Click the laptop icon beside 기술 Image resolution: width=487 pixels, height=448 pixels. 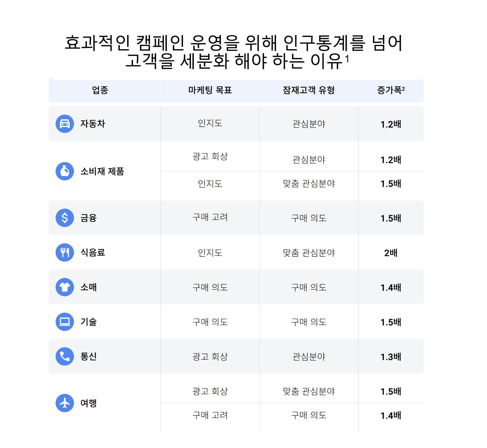[65, 322]
